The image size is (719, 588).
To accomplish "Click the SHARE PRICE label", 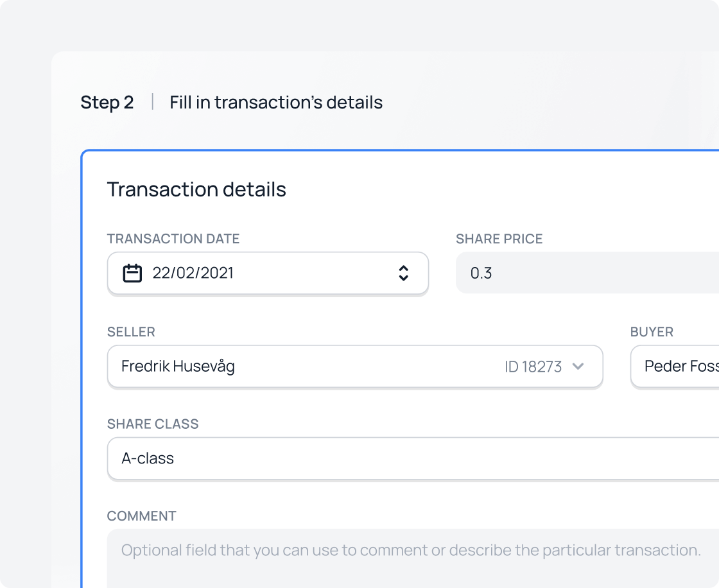I will 499,239.
